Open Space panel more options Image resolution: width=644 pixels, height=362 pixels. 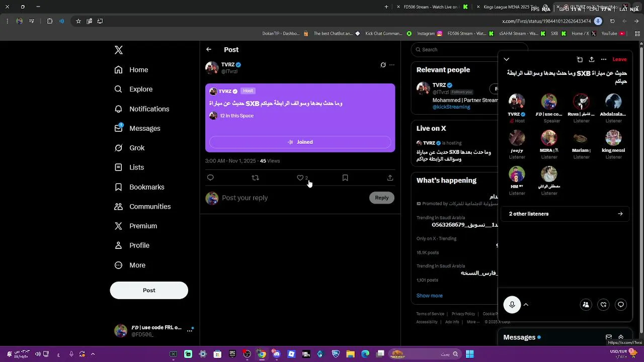(604, 59)
